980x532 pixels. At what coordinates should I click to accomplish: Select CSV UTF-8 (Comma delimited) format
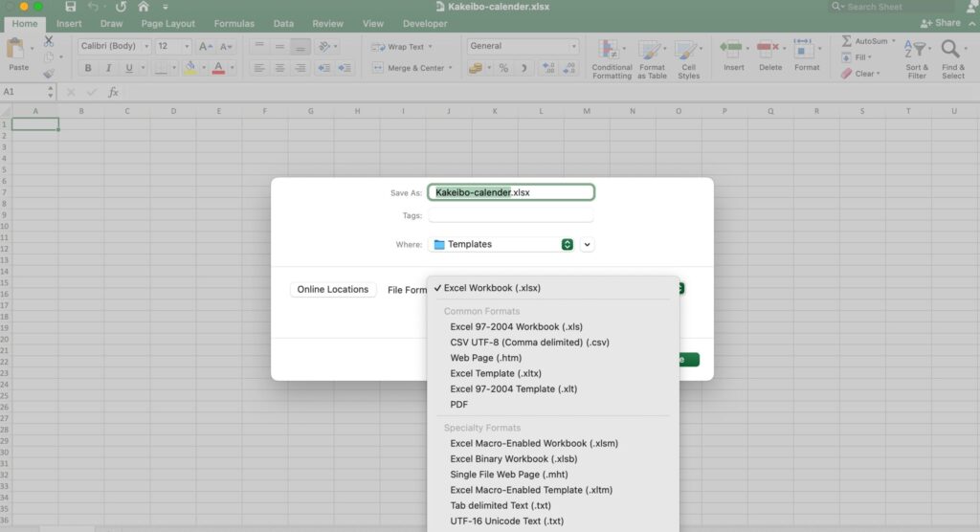click(x=529, y=343)
